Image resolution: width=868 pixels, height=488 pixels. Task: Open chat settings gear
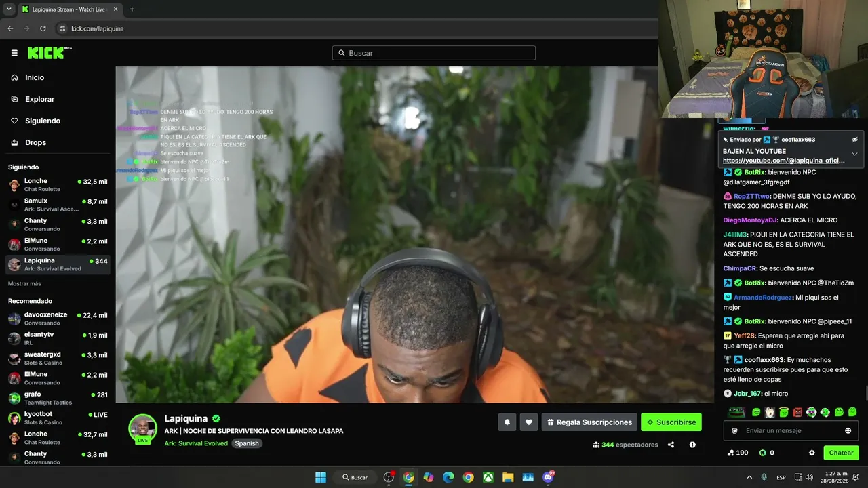(812, 453)
